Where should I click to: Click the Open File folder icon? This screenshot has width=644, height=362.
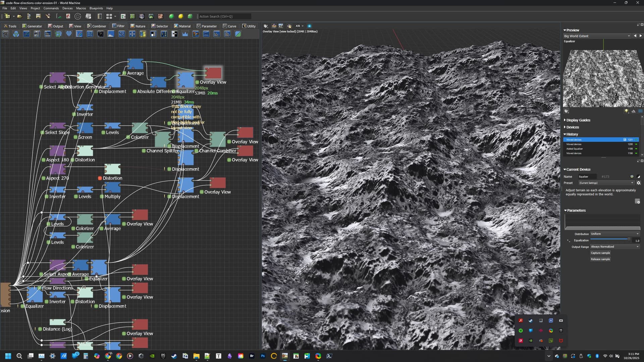[x=20, y=16]
